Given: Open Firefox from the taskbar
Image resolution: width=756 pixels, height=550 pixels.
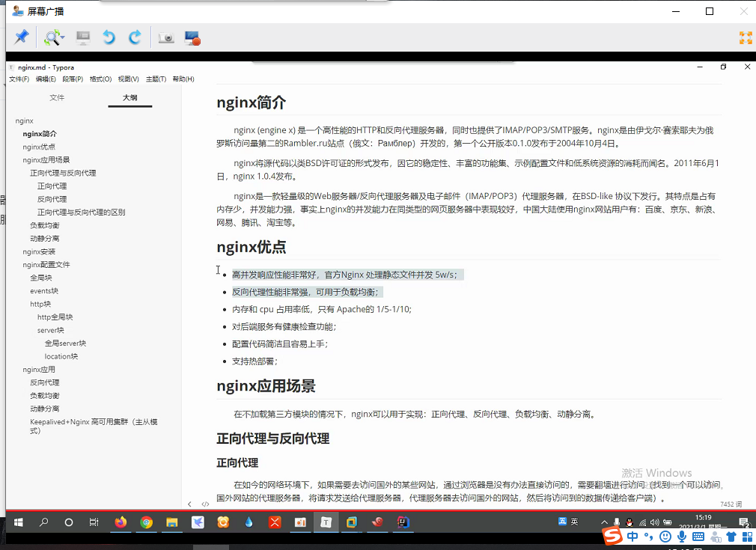Looking at the screenshot, I should [121, 522].
